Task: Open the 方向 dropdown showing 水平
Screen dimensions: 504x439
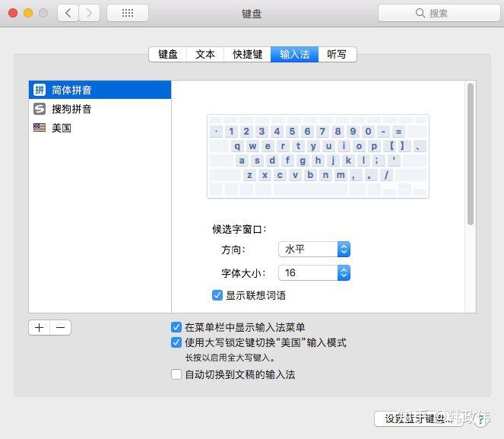Action: [x=315, y=250]
